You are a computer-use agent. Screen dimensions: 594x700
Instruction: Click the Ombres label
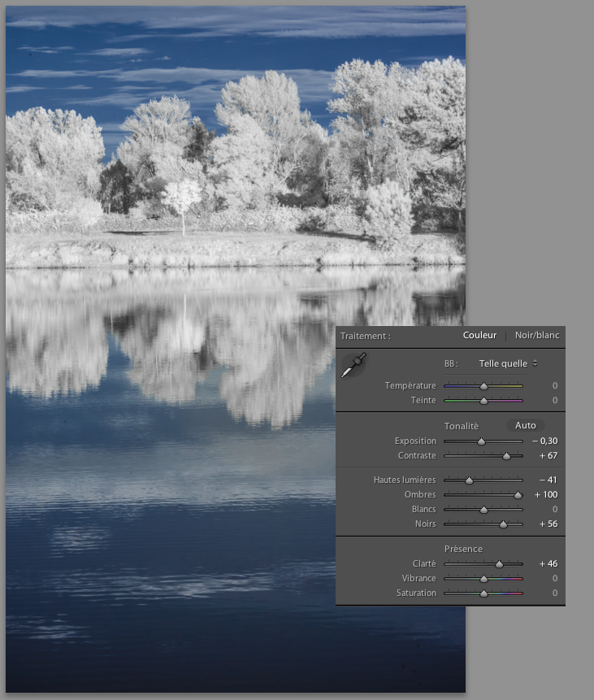(420, 494)
